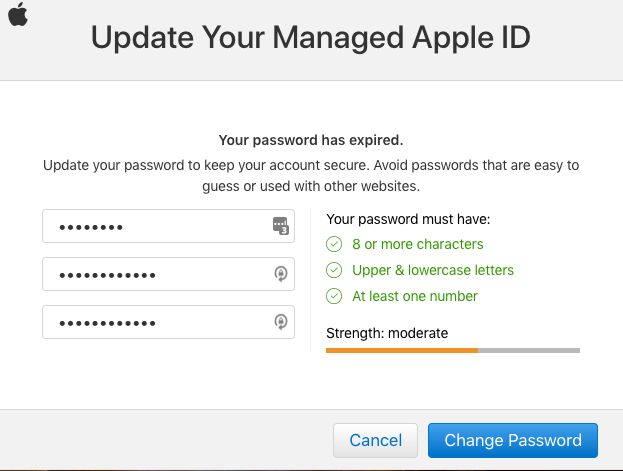623x471 pixels.
Task: Click the checkmark beside At least one number
Action: tap(334, 296)
